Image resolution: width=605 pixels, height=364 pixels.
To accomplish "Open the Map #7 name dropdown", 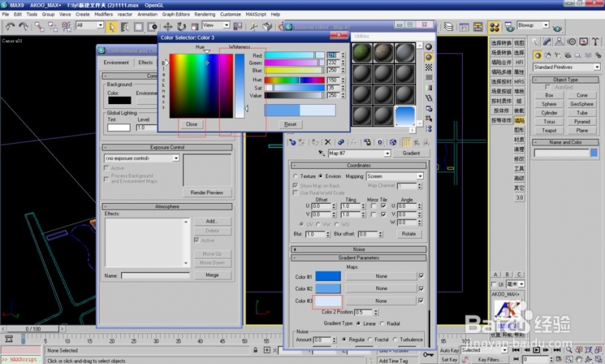I will pyautogui.click(x=387, y=153).
